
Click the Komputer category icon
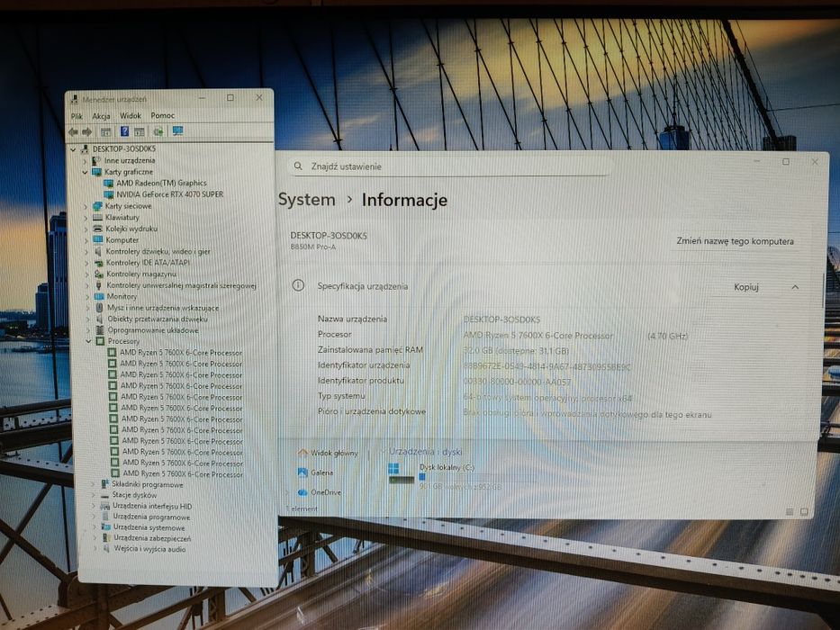pos(98,240)
